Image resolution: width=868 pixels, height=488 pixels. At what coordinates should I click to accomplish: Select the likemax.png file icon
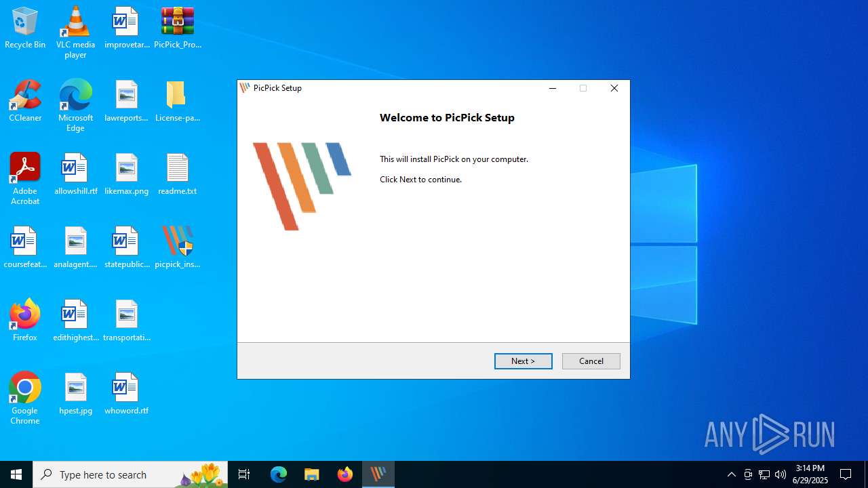coord(126,175)
